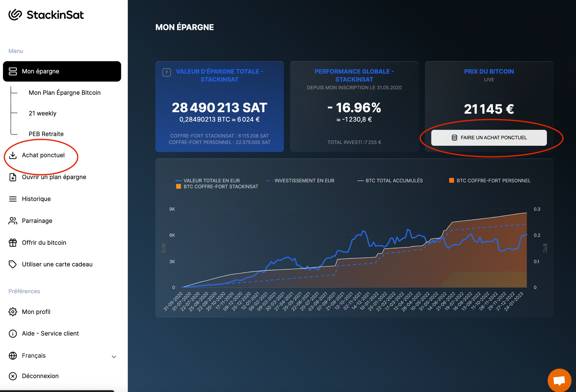Click the carte cadeau tag icon

(x=13, y=264)
